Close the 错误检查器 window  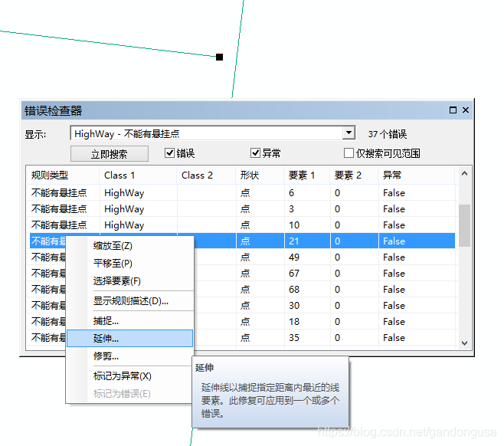[466, 110]
